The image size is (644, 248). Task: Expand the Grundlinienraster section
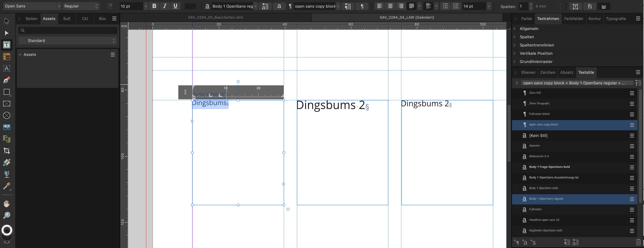tap(514, 61)
